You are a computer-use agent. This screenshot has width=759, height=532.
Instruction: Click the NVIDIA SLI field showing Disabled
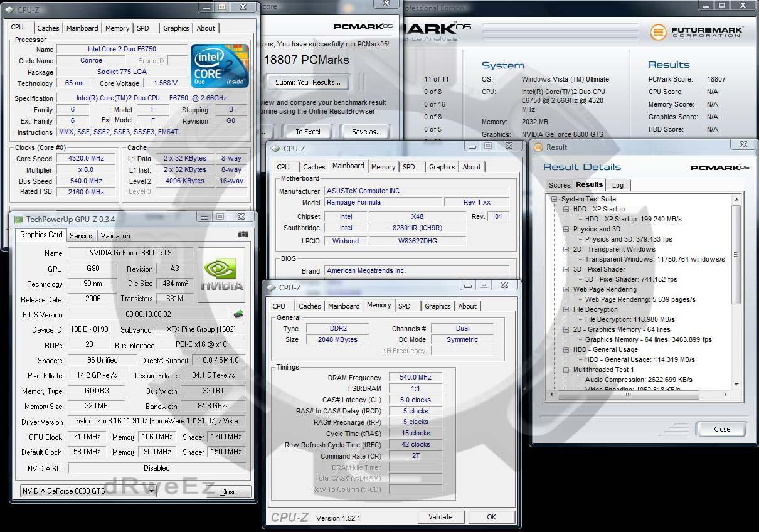[x=156, y=468]
